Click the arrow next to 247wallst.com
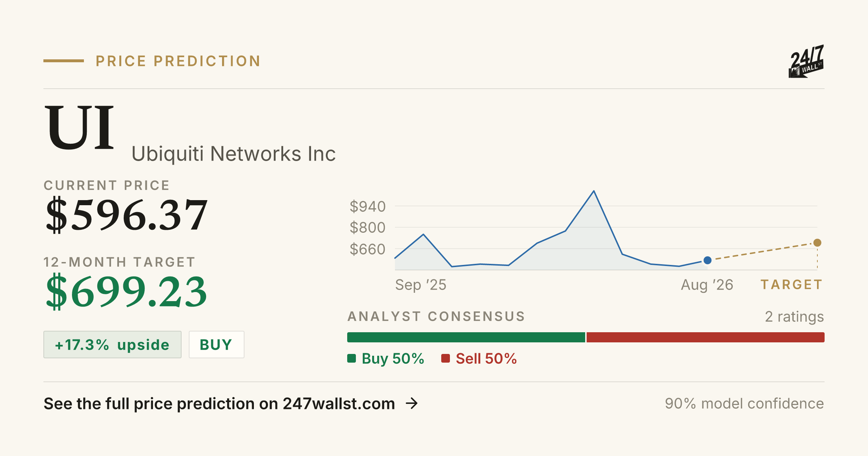Image resolution: width=868 pixels, height=456 pixels. (412, 403)
